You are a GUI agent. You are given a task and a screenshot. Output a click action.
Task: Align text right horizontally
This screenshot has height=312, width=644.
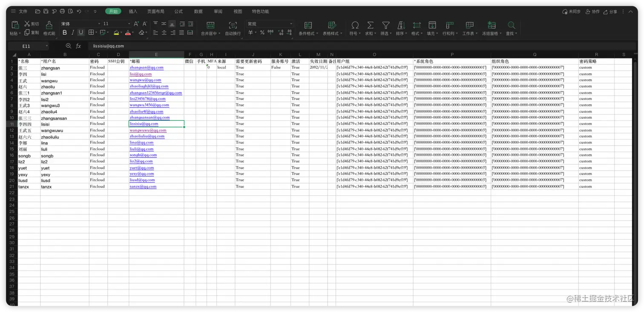173,32
